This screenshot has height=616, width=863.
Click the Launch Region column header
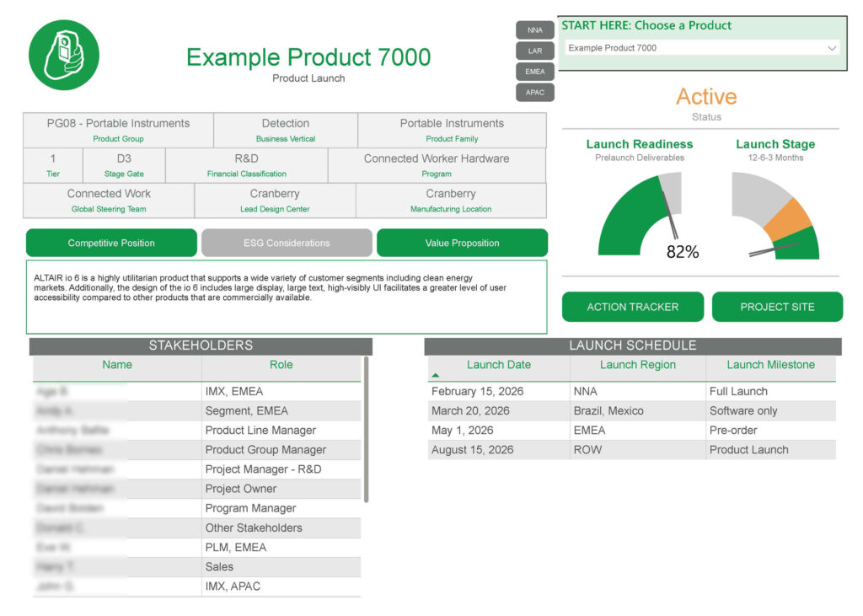[637, 365]
